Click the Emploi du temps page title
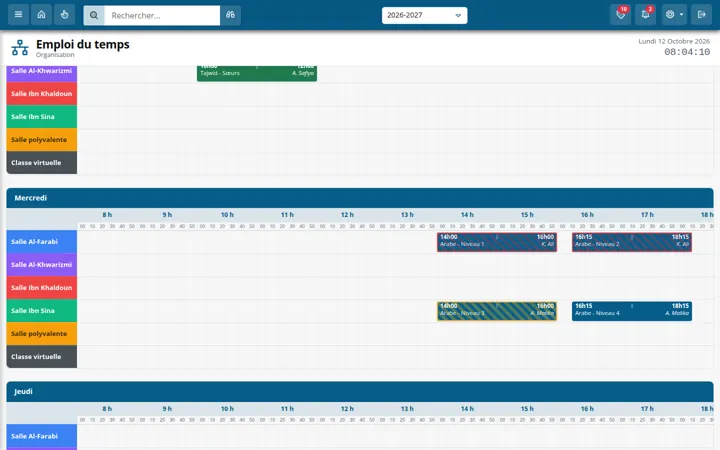 point(83,44)
